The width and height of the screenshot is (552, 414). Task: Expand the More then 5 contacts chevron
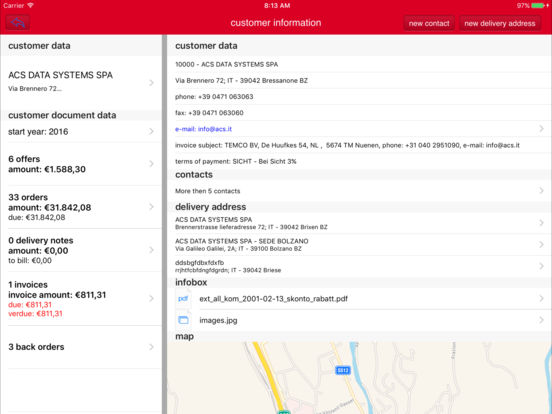541,190
